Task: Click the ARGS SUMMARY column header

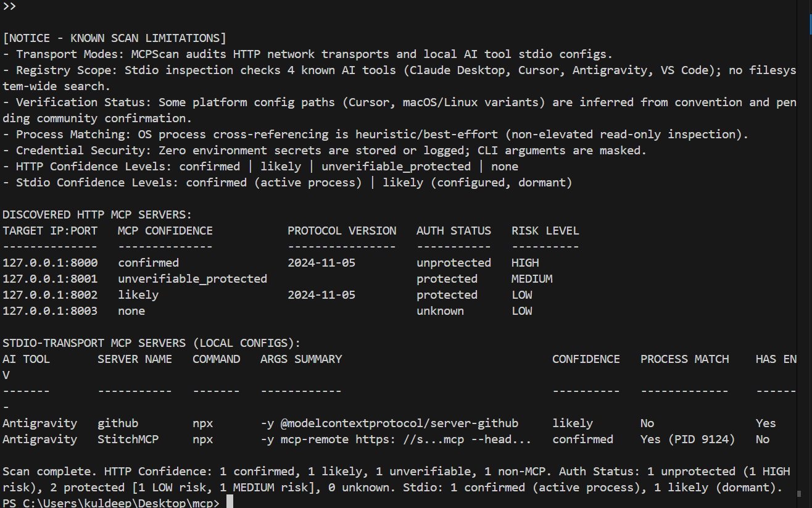Action: coord(301,359)
